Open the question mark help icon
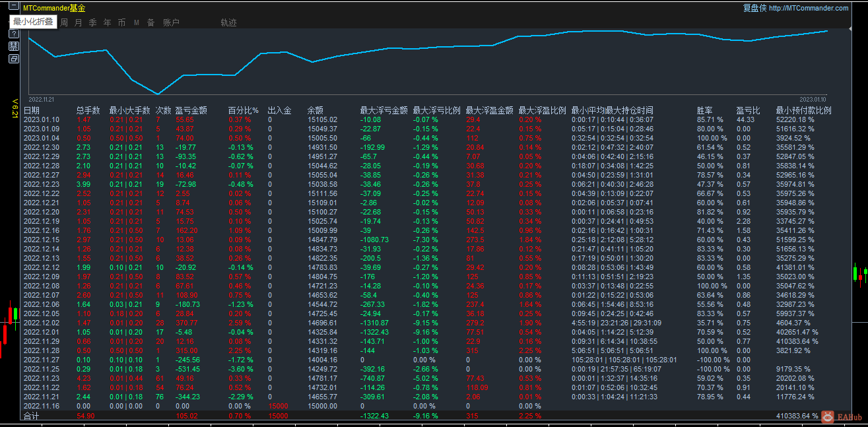Viewport: 868px width, 427px height. point(14,33)
